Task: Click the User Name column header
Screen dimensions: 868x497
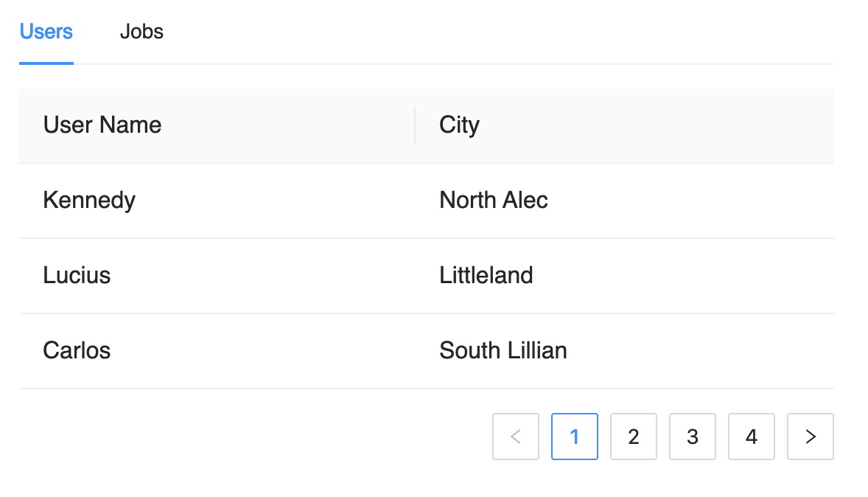Action: [102, 125]
